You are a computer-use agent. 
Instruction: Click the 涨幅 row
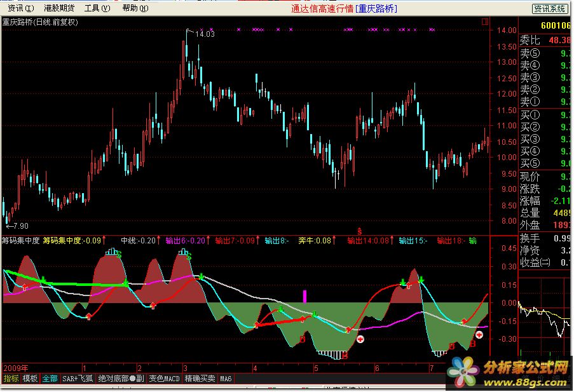(545, 201)
